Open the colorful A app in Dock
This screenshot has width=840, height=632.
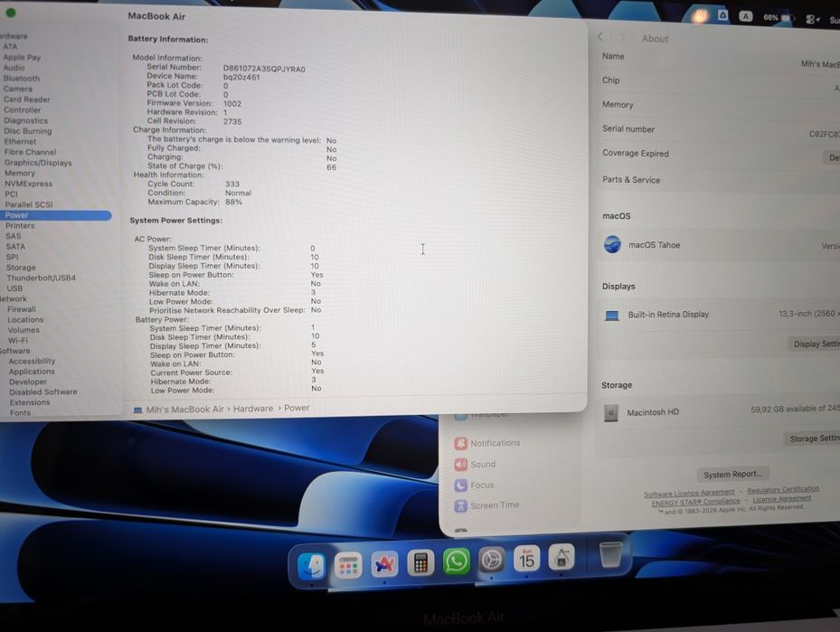[x=384, y=564]
